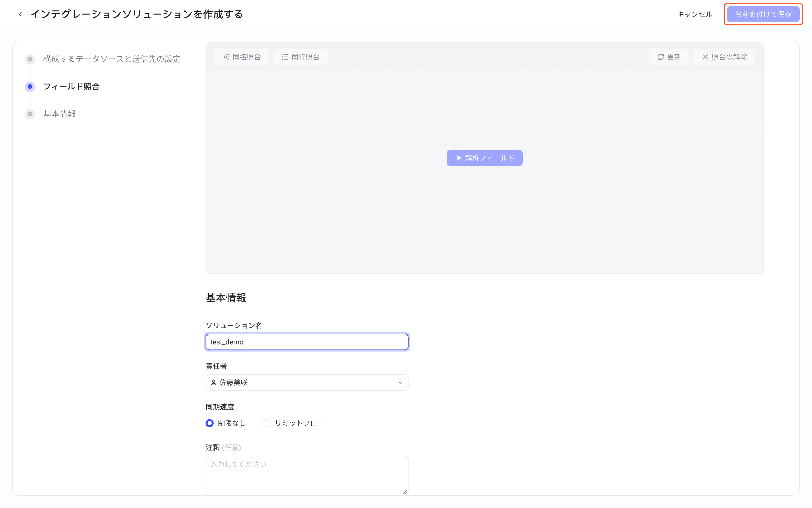Click キャンセル to cancel creation
The height and width of the screenshot is (508, 812).
[x=694, y=14]
